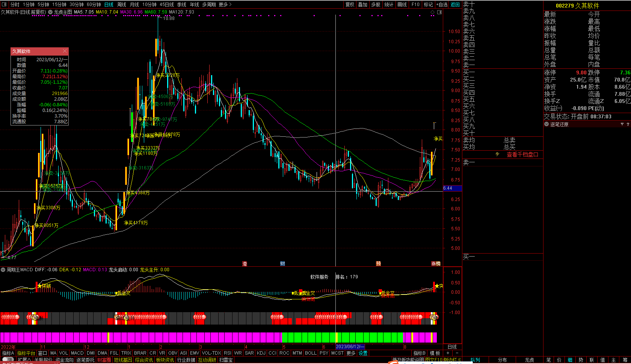The width and height of the screenshot is (631, 364).
Task: Click the lightning bolt icon near 查看千档盘口
Action: (497, 154)
